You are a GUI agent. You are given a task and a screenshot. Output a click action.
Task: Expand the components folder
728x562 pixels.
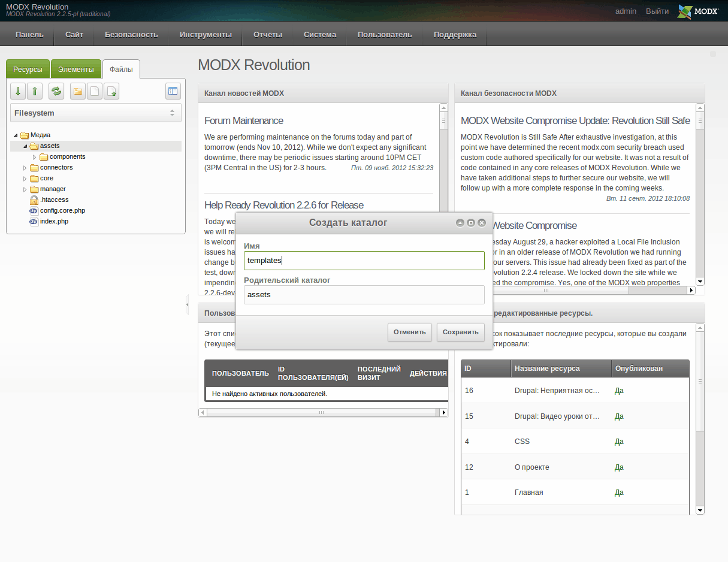click(x=35, y=157)
